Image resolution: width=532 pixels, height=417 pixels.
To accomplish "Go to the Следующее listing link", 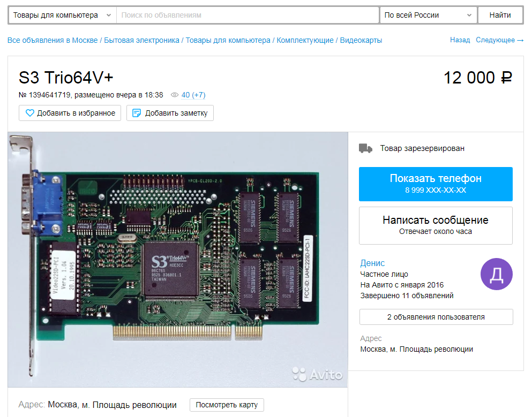I will click(499, 40).
